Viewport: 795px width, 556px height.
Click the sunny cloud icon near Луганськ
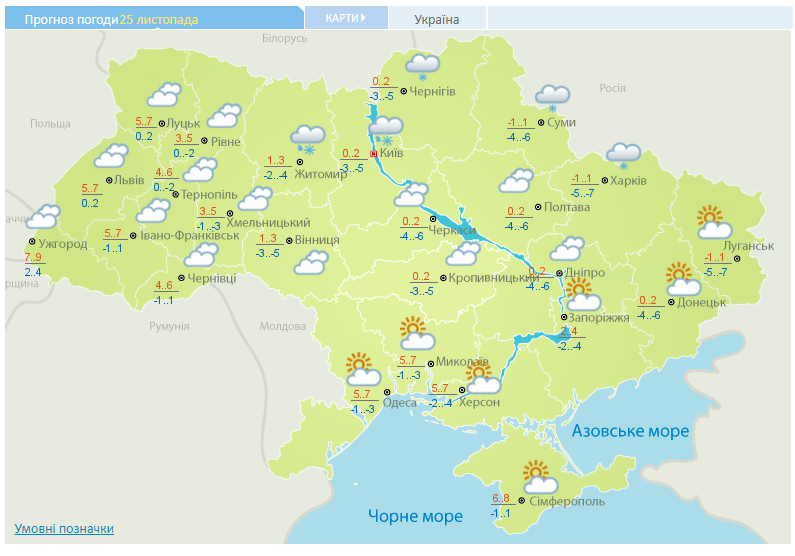click(714, 222)
